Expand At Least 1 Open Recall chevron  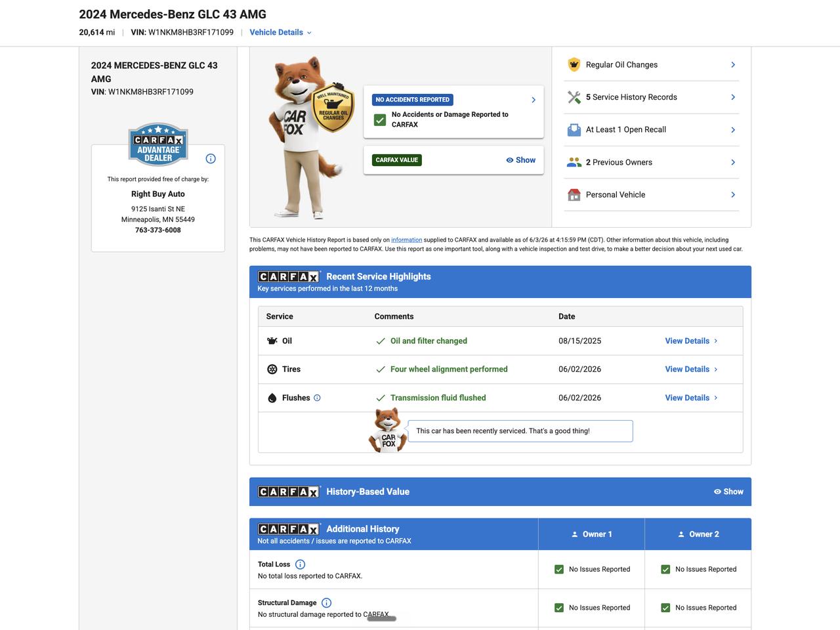733,130
